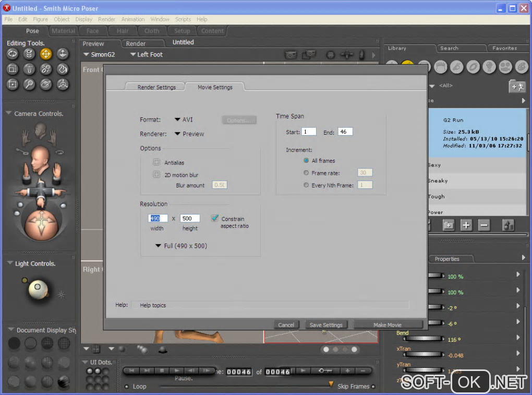
Task: Select the Frame rate radio button
Action: [x=306, y=173]
